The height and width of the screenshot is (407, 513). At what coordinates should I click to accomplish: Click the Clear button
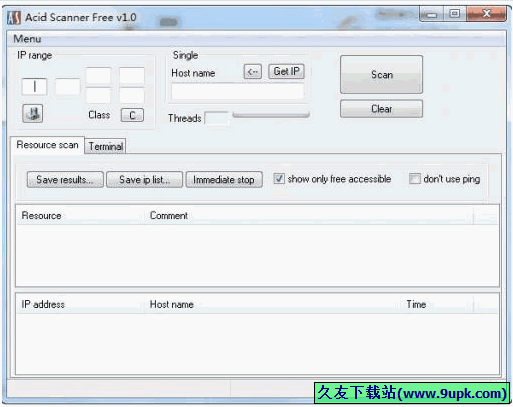(x=382, y=109)
